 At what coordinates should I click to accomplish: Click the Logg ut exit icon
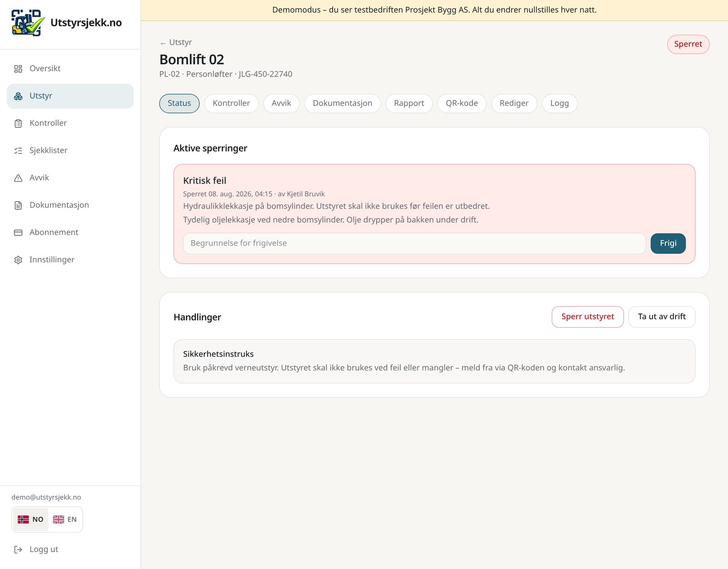coord(18,549)
